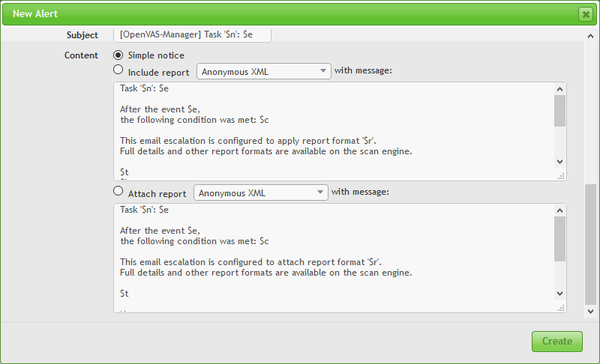Click down arrow in Attach report message box
600x364 pixels.
tap(559, 294)
